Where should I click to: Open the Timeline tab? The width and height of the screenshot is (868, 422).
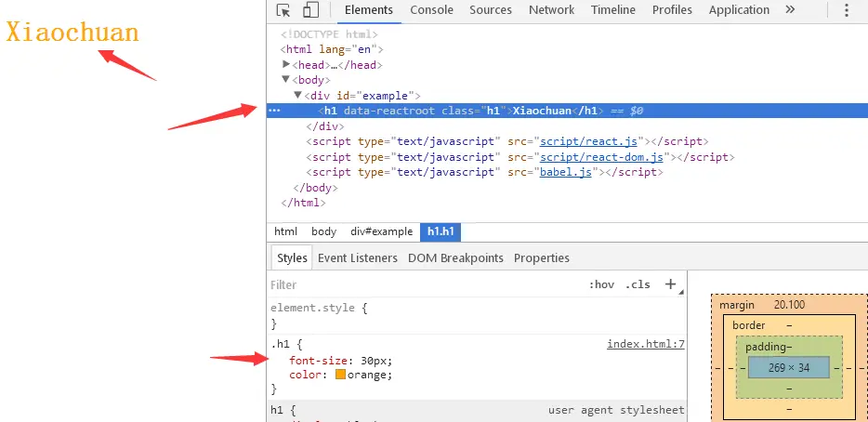click(x=612, y=10)
